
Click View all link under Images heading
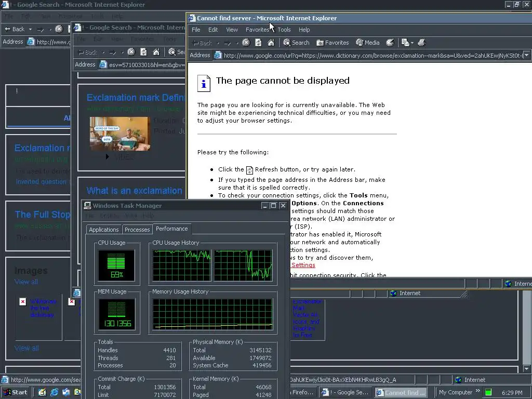click(x=26, y=282)
